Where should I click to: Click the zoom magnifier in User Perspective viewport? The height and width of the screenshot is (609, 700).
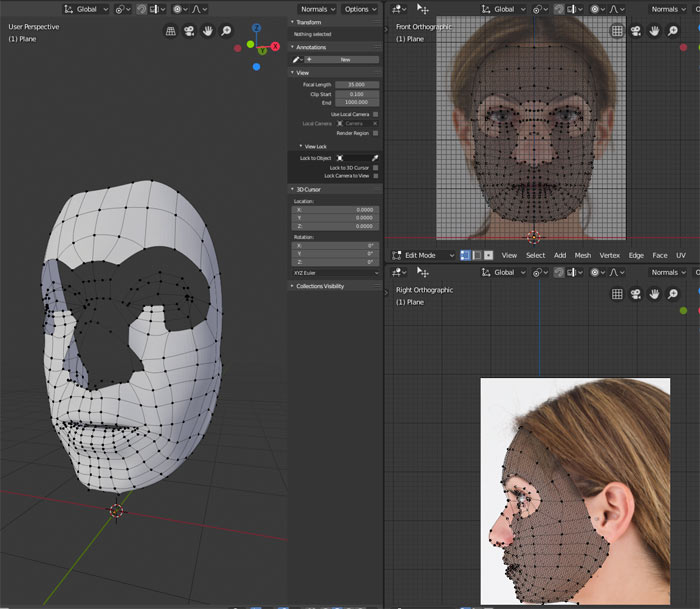[x=226, y=31]
